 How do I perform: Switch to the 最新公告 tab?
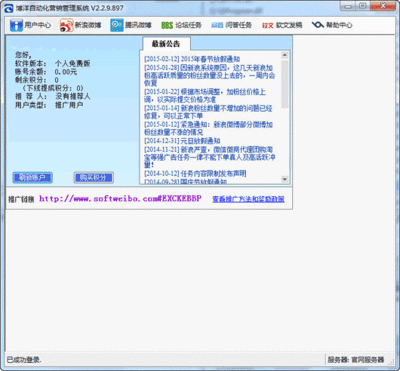[166, 44]
